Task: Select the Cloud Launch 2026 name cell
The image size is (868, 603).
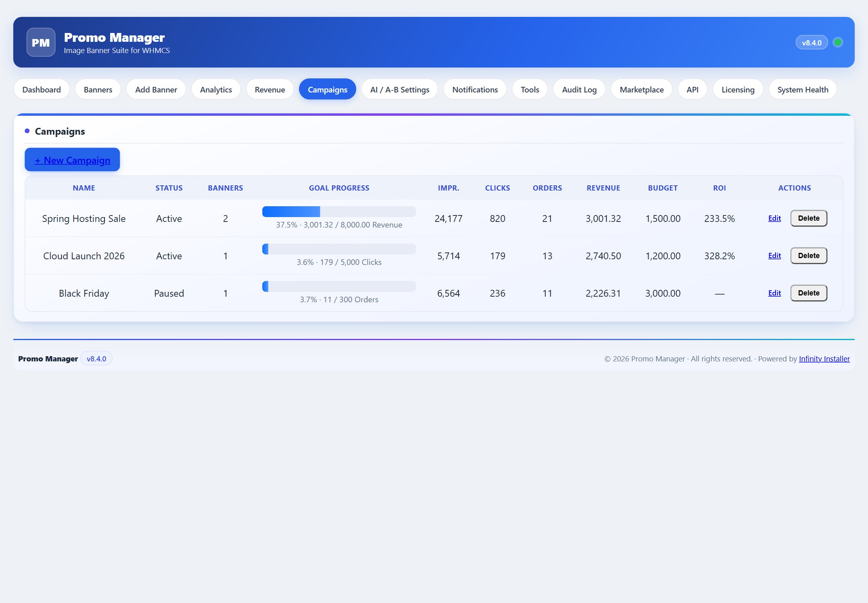Action: (84, 256)
